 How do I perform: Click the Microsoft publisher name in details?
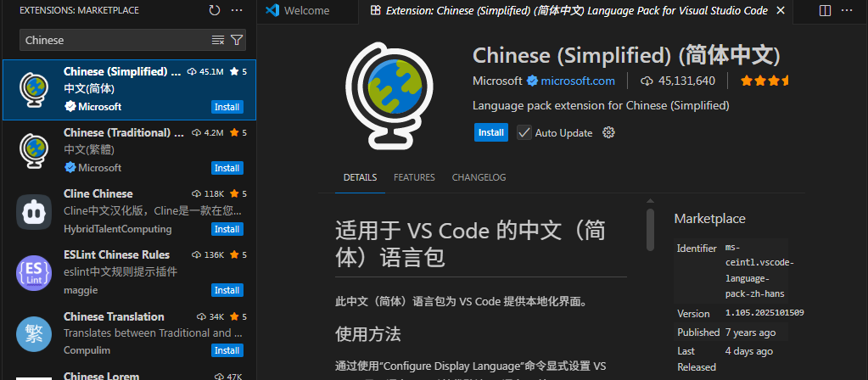point(497,81)
